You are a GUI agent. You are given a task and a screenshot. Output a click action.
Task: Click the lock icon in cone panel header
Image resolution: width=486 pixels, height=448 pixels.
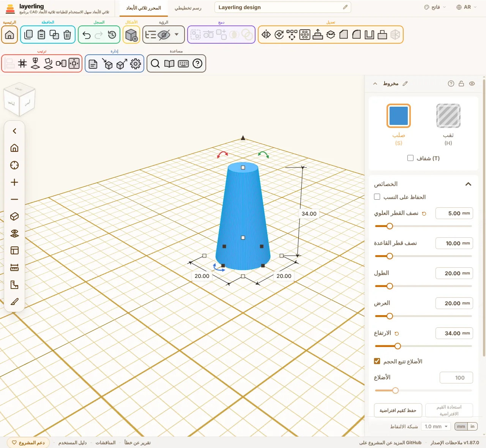coord(461,84)
